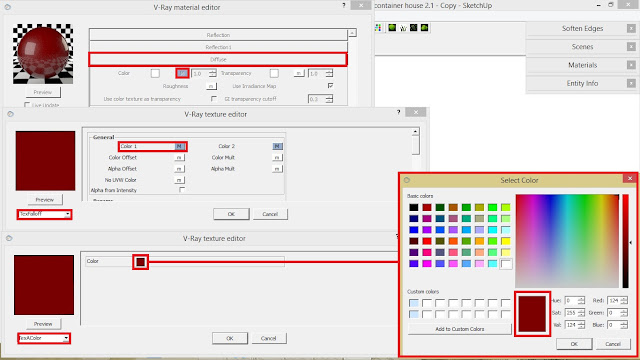Open the TexAColor texture type dropdown

click(44, 338)
